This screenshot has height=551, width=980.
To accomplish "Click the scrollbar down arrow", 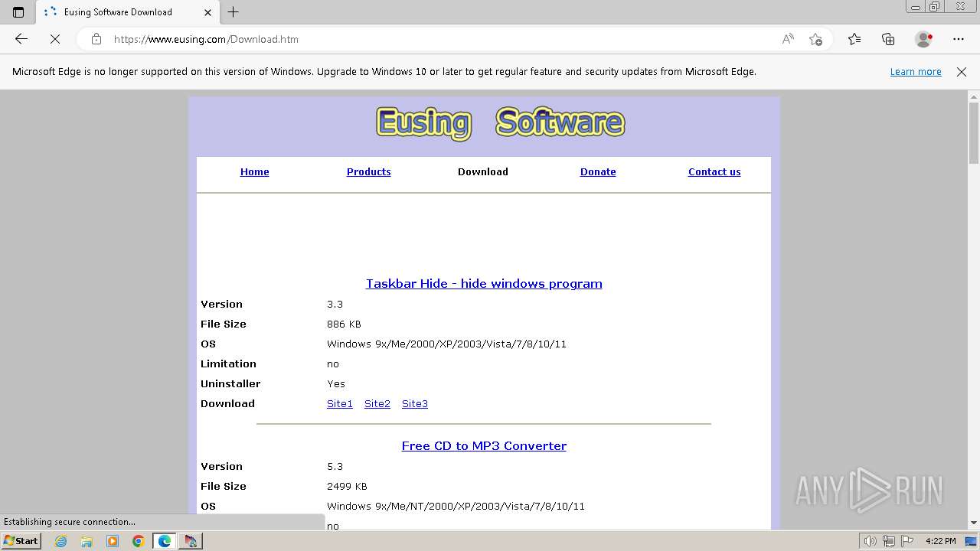I will [974, 523].
